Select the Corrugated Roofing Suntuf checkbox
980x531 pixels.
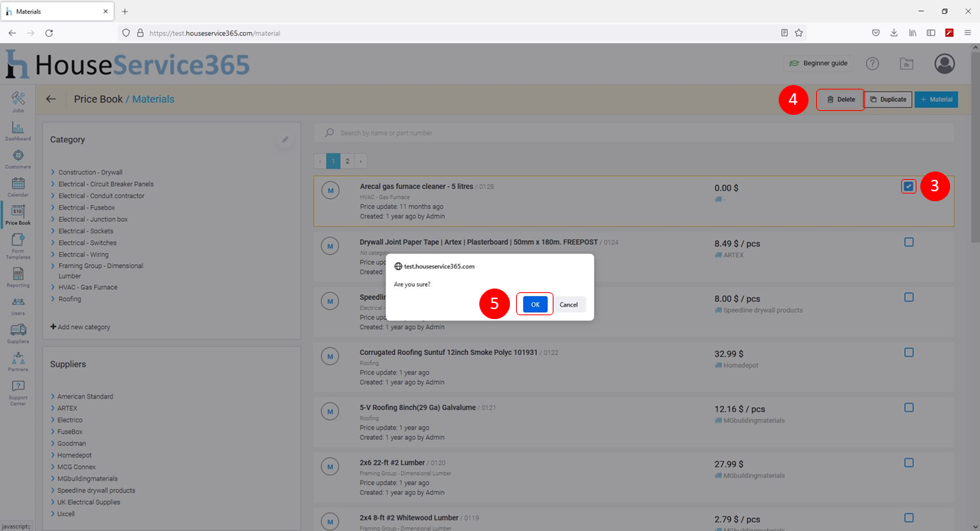coord(909,352)
